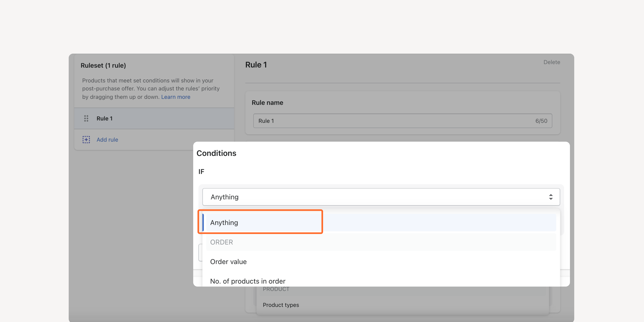Screen dimensions: 644x322
Task: Click the dashed plus icon for Add rule
Action: pyautogui.click(x=86, y=140)
